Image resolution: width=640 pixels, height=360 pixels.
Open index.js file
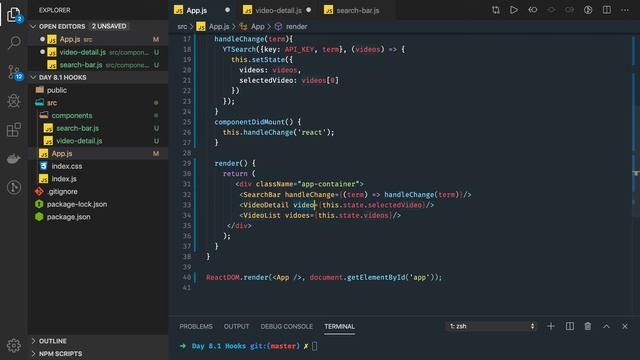pyautogui.click(x=98, y=178)
